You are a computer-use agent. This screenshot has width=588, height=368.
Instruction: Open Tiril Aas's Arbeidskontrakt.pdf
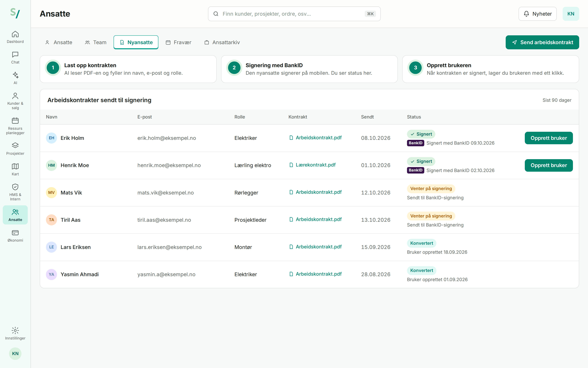coord(315,219)
